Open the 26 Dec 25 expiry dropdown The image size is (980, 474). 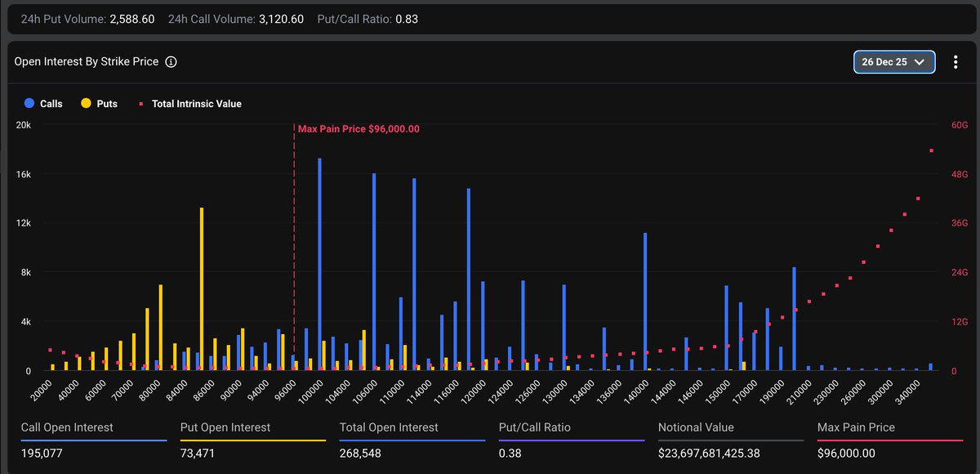click(893, 62)
